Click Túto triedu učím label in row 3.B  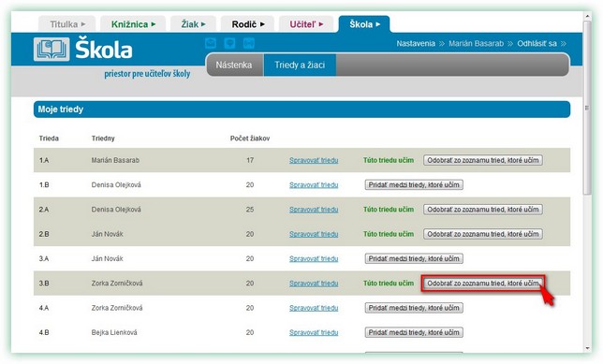(x=389, y=284)
